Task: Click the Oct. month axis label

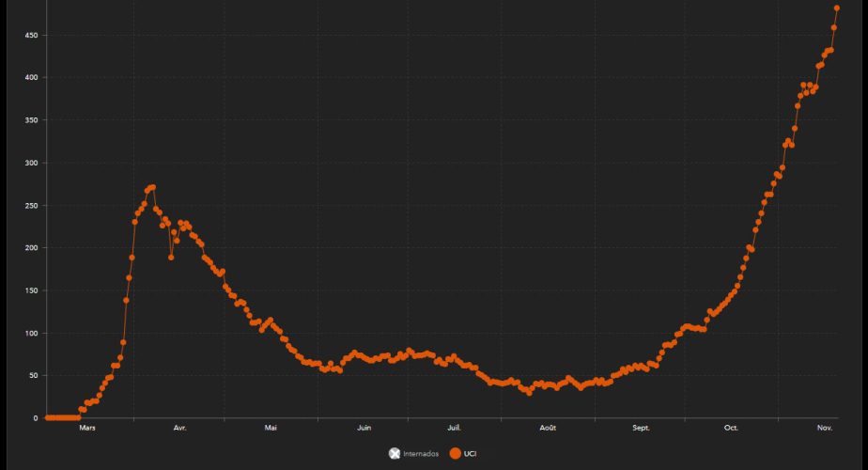Action: click(732, 428)
